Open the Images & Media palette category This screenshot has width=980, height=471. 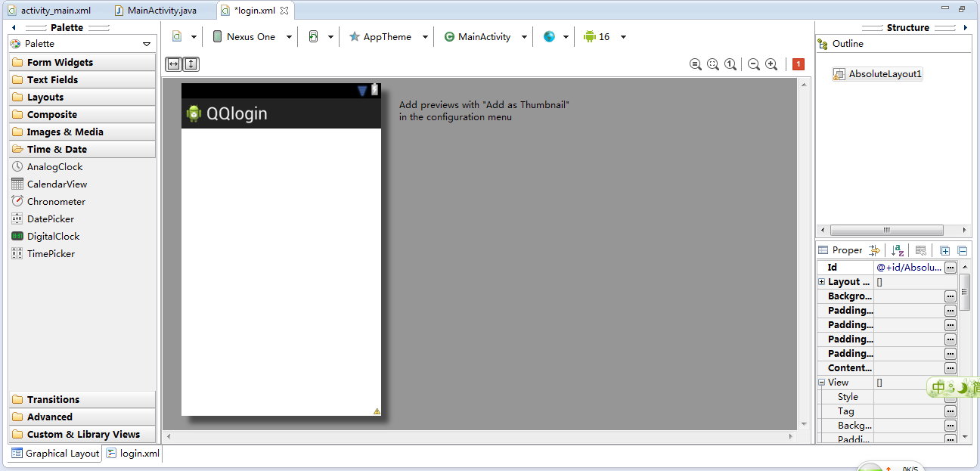[x=82, y=132]
